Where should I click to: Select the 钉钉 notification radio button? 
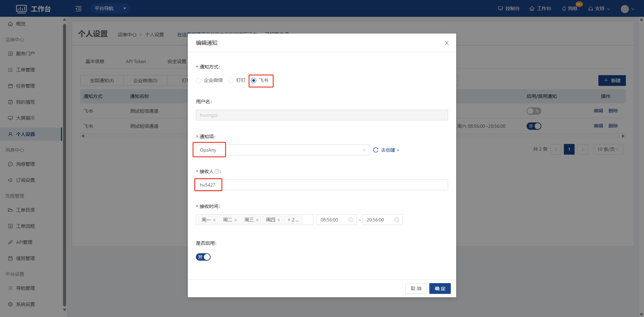point(231,81)
